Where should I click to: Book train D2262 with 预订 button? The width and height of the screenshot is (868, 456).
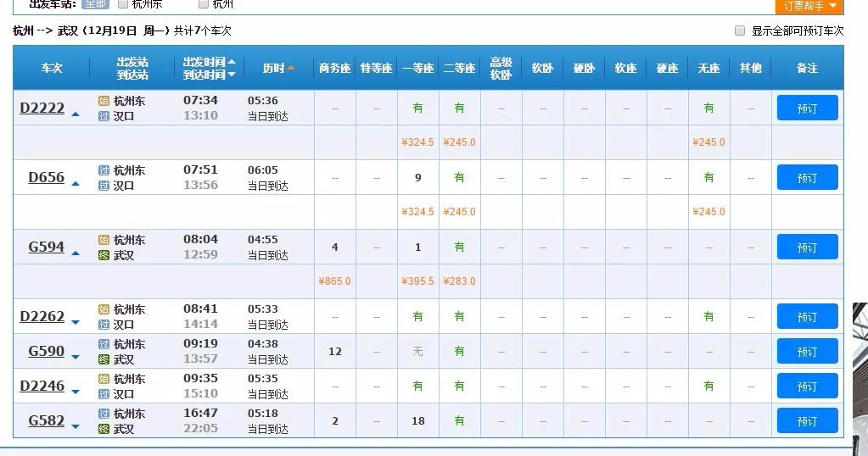pos(807,317)
